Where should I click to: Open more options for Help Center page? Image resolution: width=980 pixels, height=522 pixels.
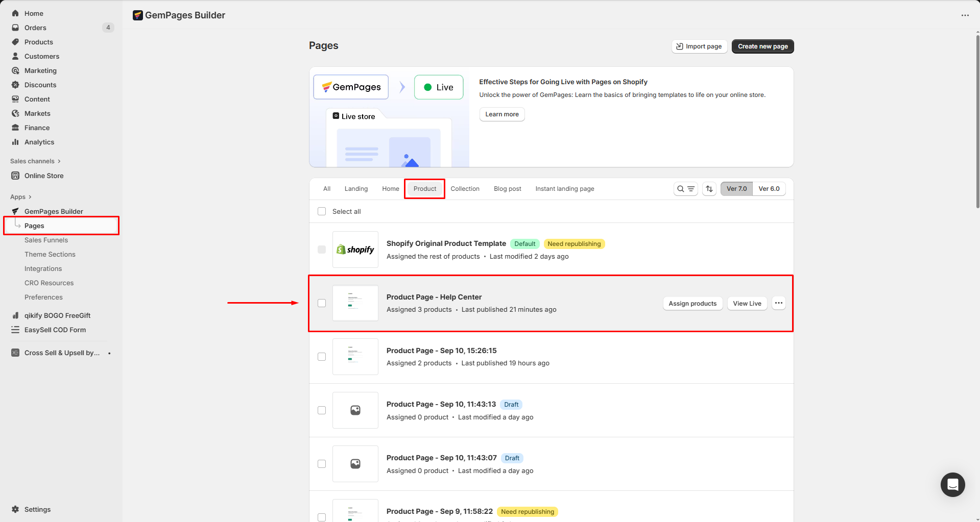pos(778,303)
